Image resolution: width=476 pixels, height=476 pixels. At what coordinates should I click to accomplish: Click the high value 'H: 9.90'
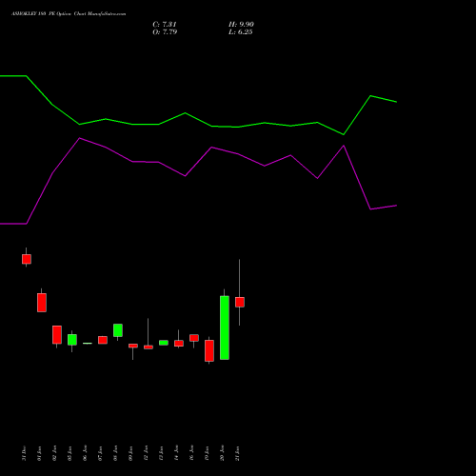[x=241, y=25]
